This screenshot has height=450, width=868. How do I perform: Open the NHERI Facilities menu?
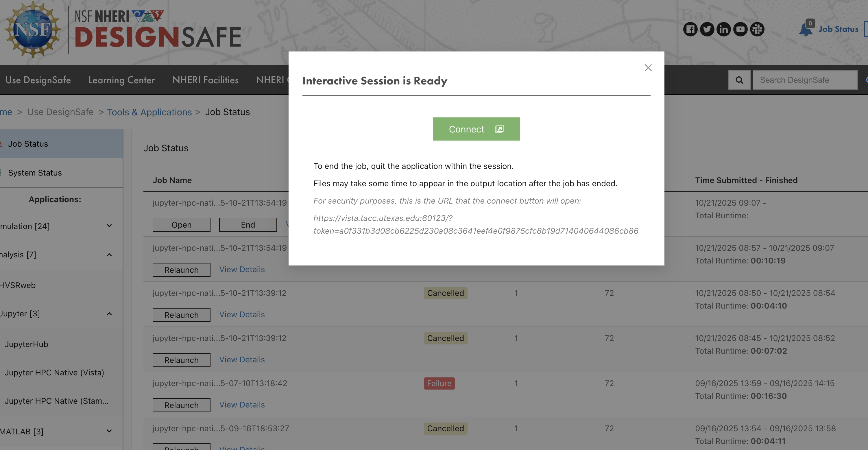point(205,80)
